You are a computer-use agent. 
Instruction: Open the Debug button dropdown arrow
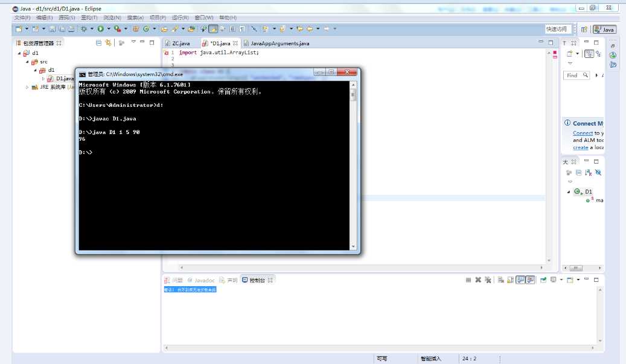click(92, 29)
